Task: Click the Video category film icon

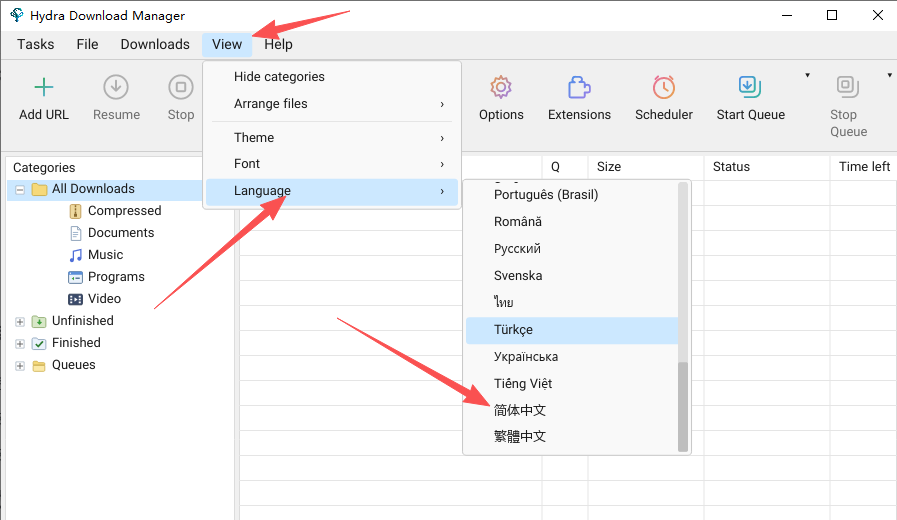Action: 76,299
